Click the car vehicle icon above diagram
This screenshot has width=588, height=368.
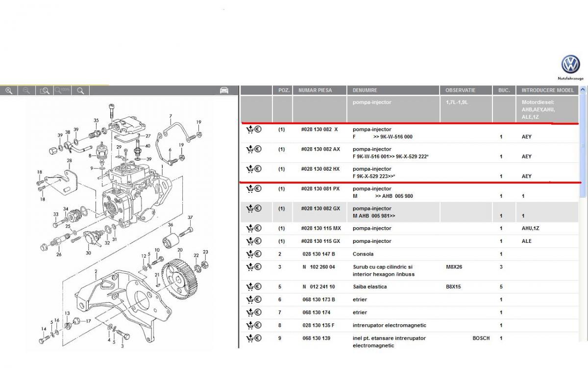(x=224, y=90)
